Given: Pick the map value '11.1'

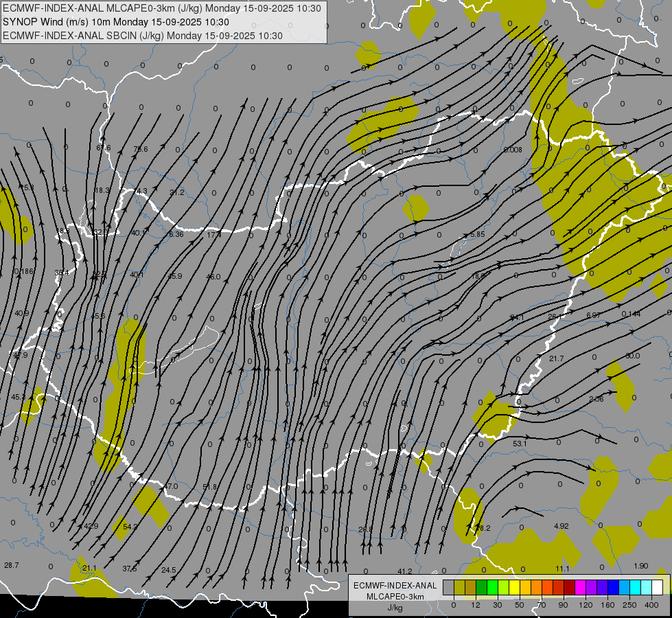Looking at the screenshot, I should click(562, 569).
